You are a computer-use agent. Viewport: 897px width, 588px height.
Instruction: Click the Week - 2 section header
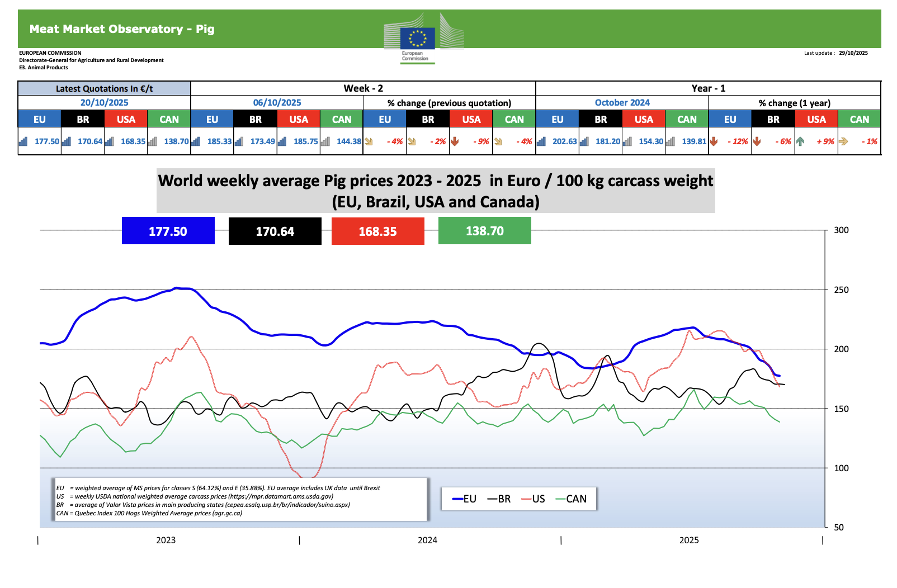363,88
